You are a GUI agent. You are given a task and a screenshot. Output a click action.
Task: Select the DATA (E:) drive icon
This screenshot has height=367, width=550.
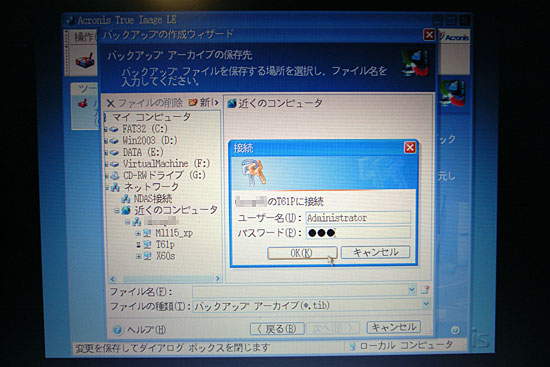pos(114,153)
